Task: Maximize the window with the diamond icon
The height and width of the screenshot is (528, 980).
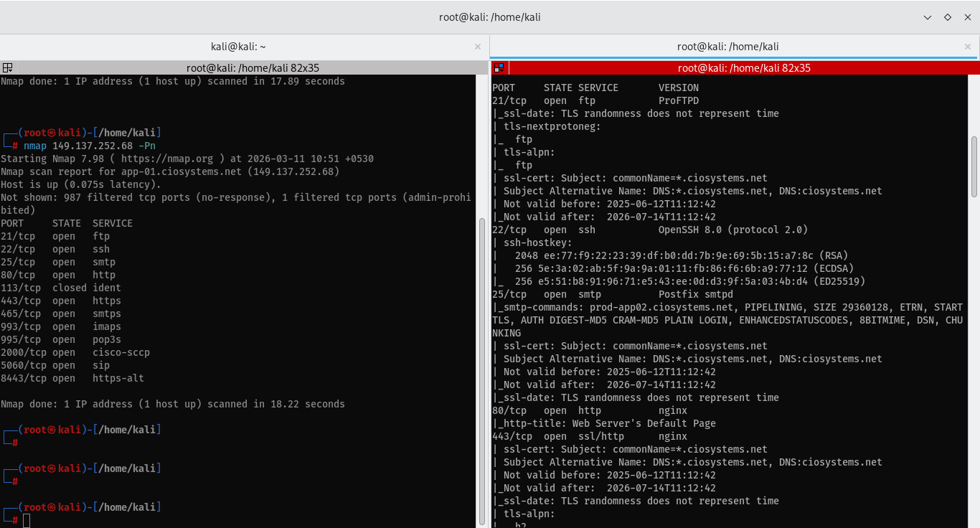Action: [948, 17]
